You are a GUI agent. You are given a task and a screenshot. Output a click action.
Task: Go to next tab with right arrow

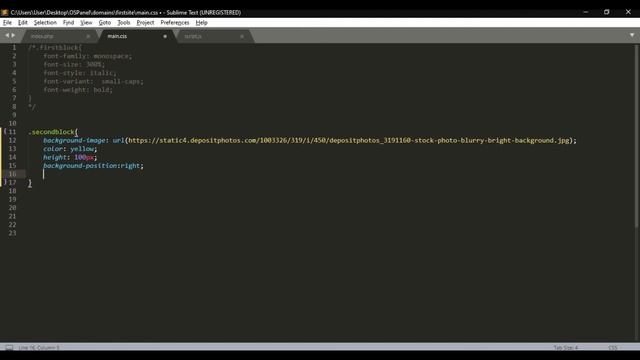coord(13,36)
